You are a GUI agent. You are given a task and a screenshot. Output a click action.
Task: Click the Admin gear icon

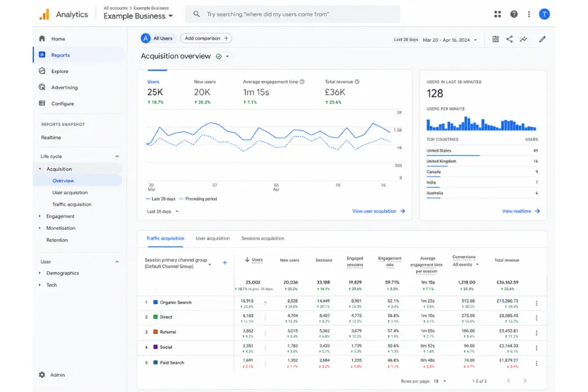[x=42, y=375]
